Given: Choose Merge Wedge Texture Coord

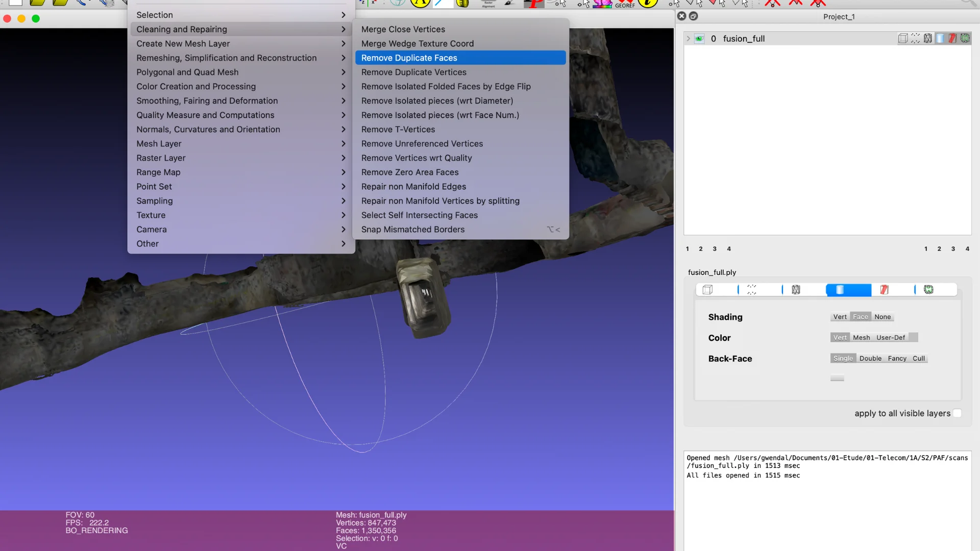Looking at the screenshot, I should click(460, 43).
